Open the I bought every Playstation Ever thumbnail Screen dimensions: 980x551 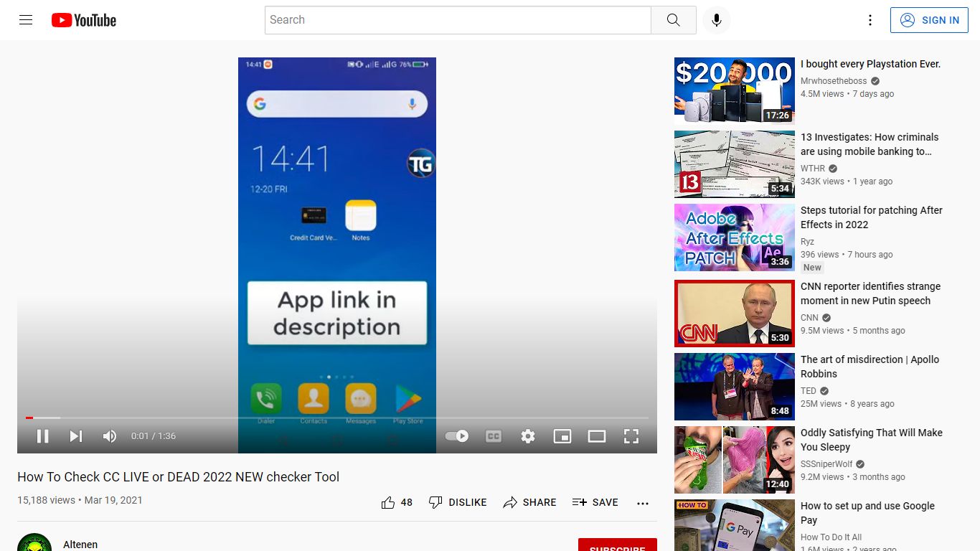pyautogui.click(x=735, y=91)
